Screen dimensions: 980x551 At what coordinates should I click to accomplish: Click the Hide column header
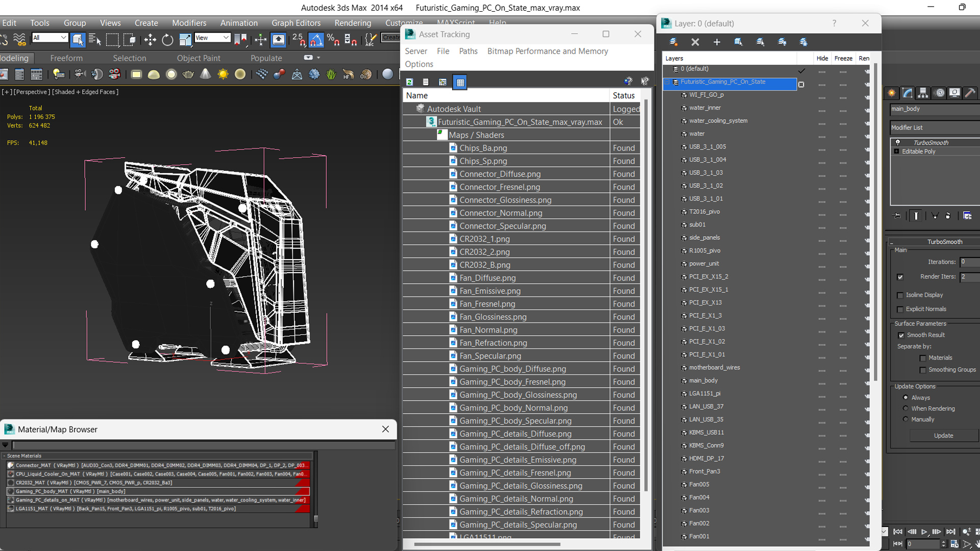click(822, 58)
